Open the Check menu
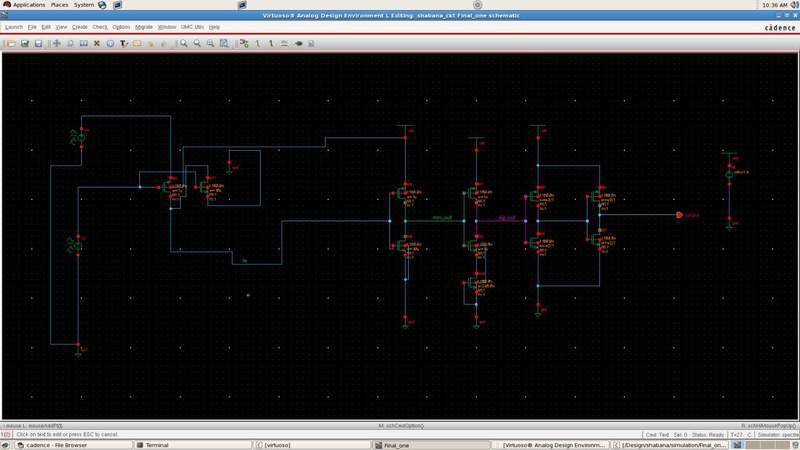Screen dimensions: 800x450 (x=100, y=27)
